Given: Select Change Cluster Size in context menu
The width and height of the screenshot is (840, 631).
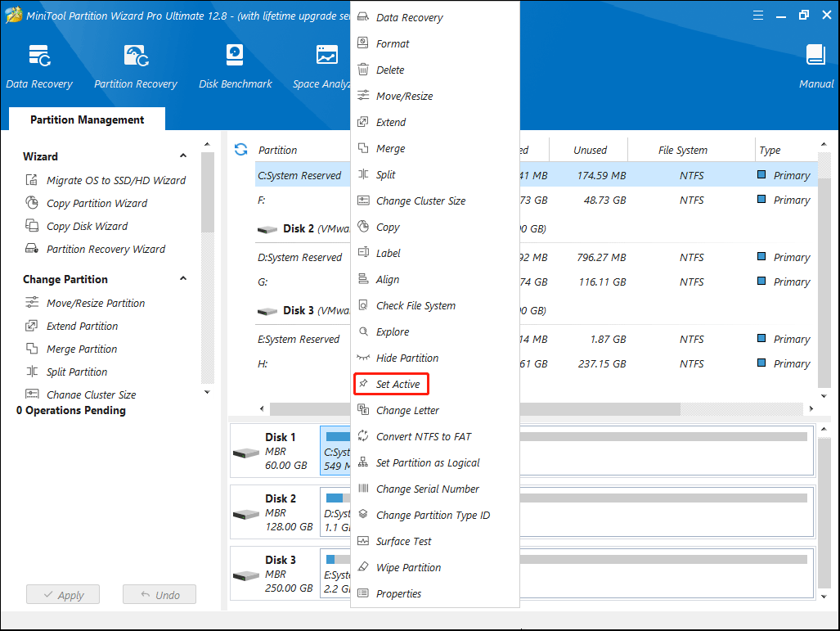Looking at the screenshot, I should [420, 201].
